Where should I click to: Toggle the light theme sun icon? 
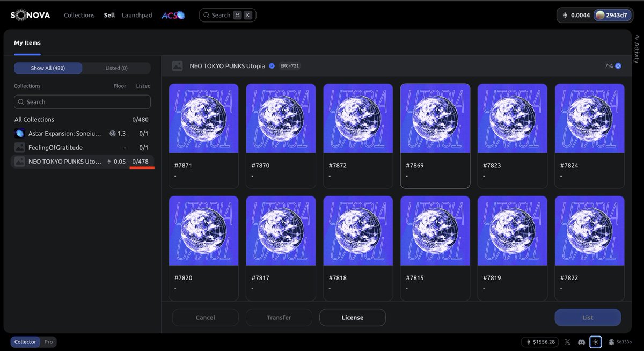click(595, 342)
